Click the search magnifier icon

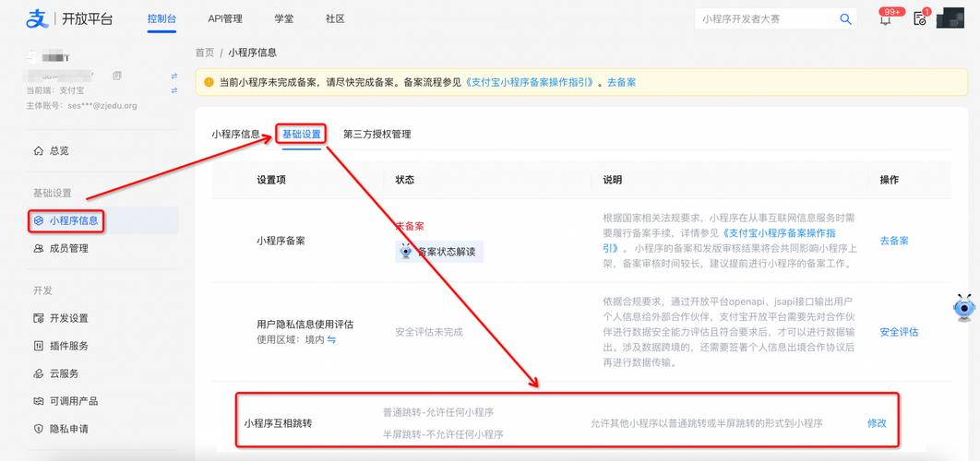845,19
